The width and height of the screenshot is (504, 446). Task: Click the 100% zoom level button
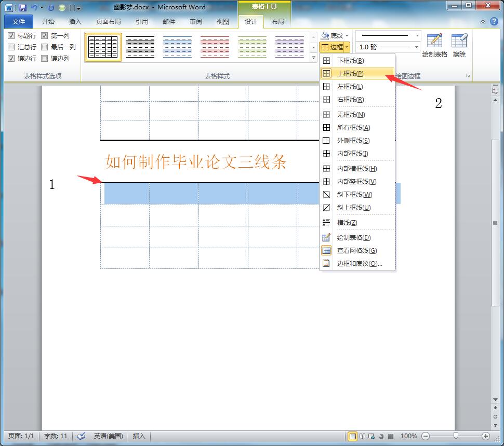click(x=409, y=436)
